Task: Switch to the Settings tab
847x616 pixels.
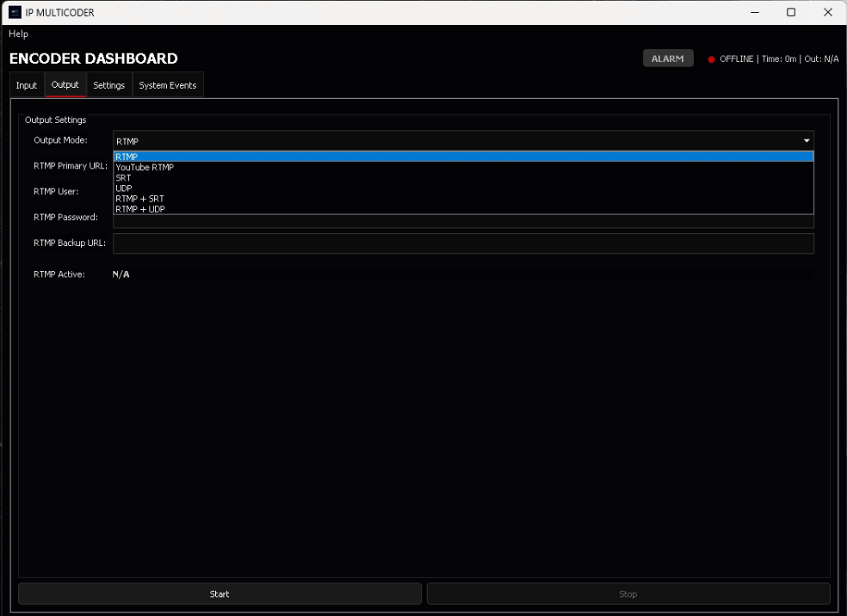Action: 108,84
